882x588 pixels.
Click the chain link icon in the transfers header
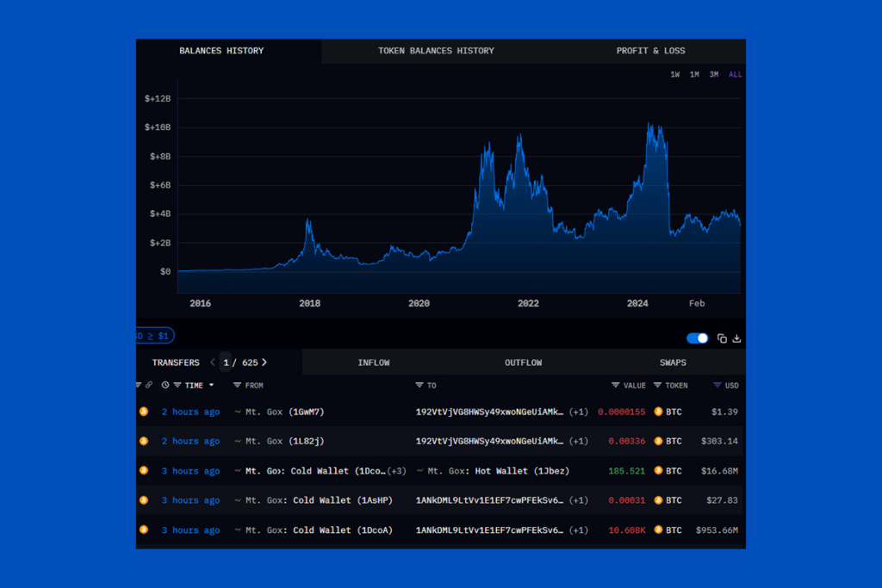149,386
